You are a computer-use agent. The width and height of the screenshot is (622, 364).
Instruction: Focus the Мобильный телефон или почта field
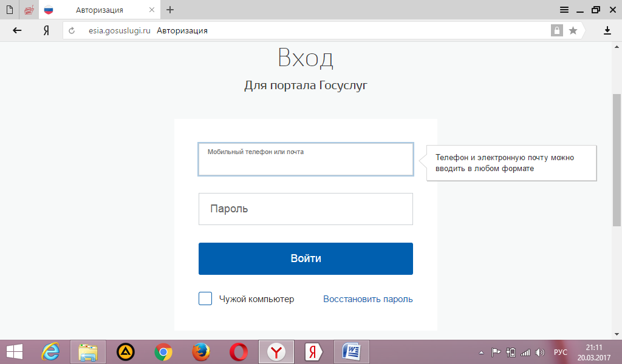pyautogui.click(x=306, y=159)
